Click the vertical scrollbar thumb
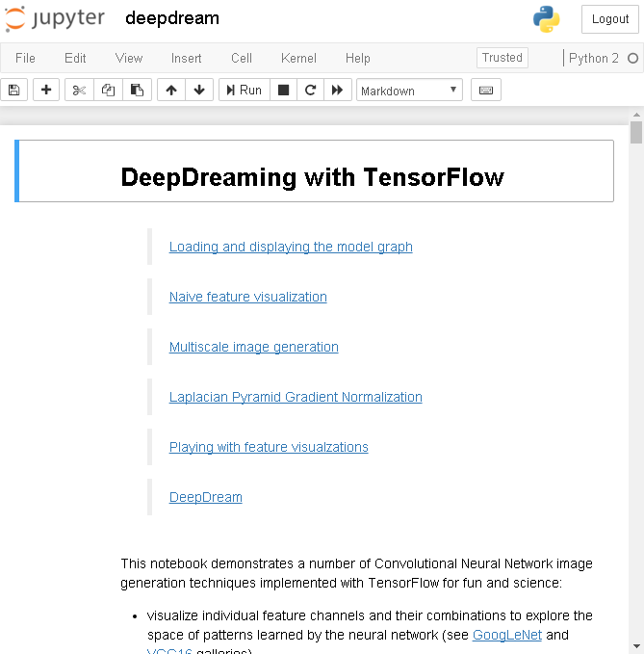The height and width of the screenshot is (654, 644). 636,133
